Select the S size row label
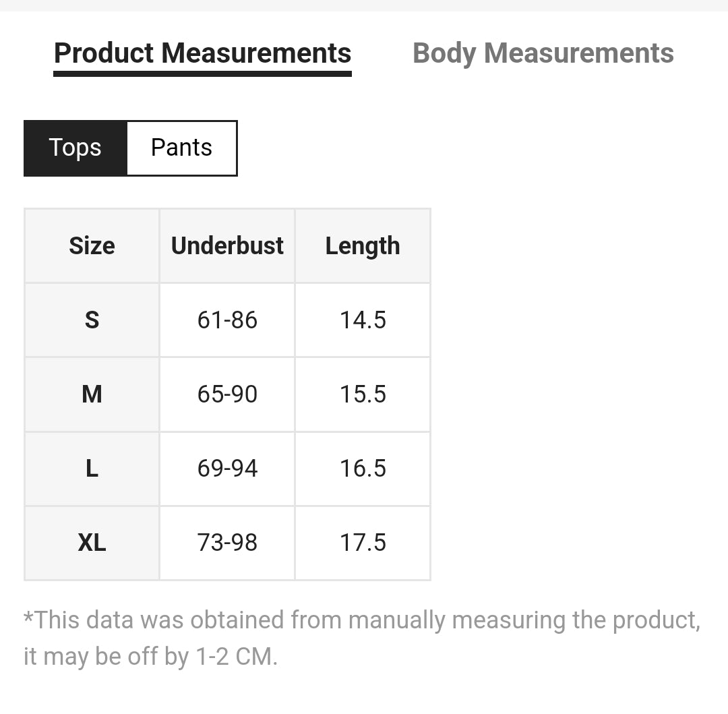Image resolution: width=728 pixels, height=714 pixels. (x=92, y=320)
